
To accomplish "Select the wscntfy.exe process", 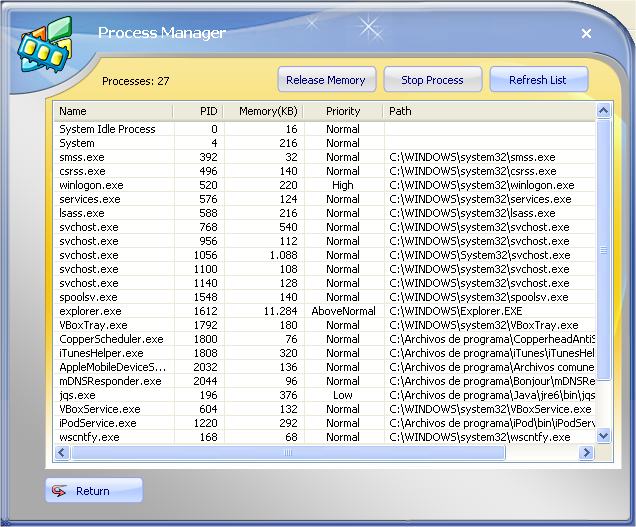I will [x=324, y=437].
